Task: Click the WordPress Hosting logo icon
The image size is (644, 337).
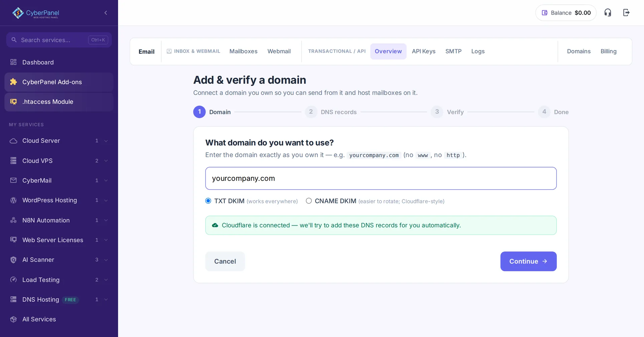Action: [13, 200]
